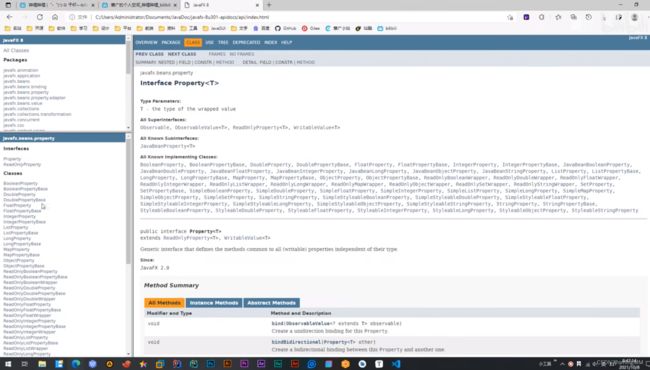This screenshot has width=650, height=370.
Task: Open bindBidirectional method link
Action: (x=296, y=342)
